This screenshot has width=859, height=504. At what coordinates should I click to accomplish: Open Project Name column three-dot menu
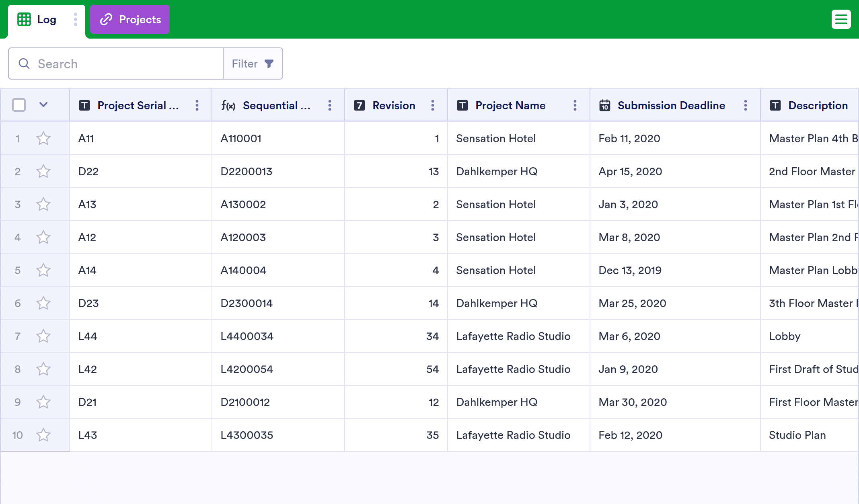tap(575, 105)
